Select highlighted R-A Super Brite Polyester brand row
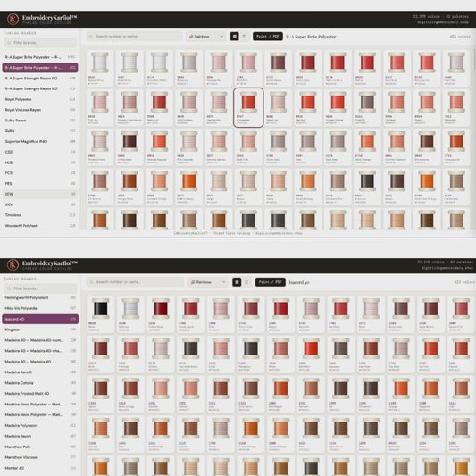This screenshot has width=476, height=476. (40, 68)
